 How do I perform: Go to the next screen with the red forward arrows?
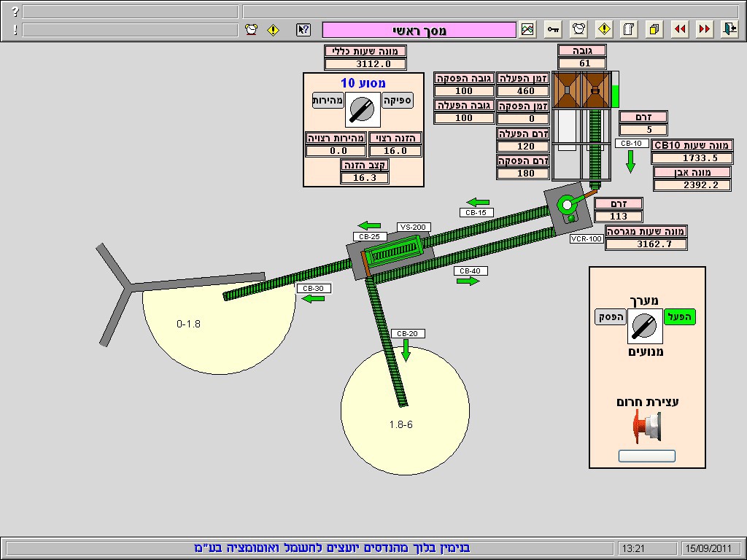point(704,29)
